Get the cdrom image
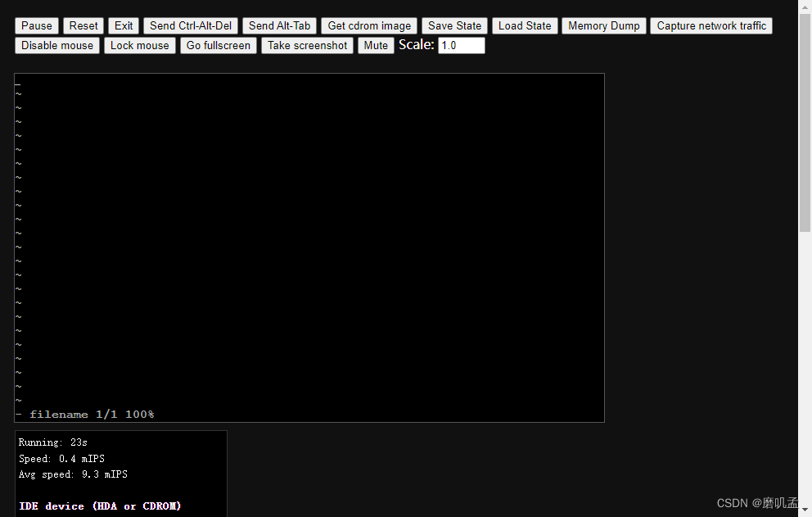Screen dimensions: 812x517 pos(368,25)
